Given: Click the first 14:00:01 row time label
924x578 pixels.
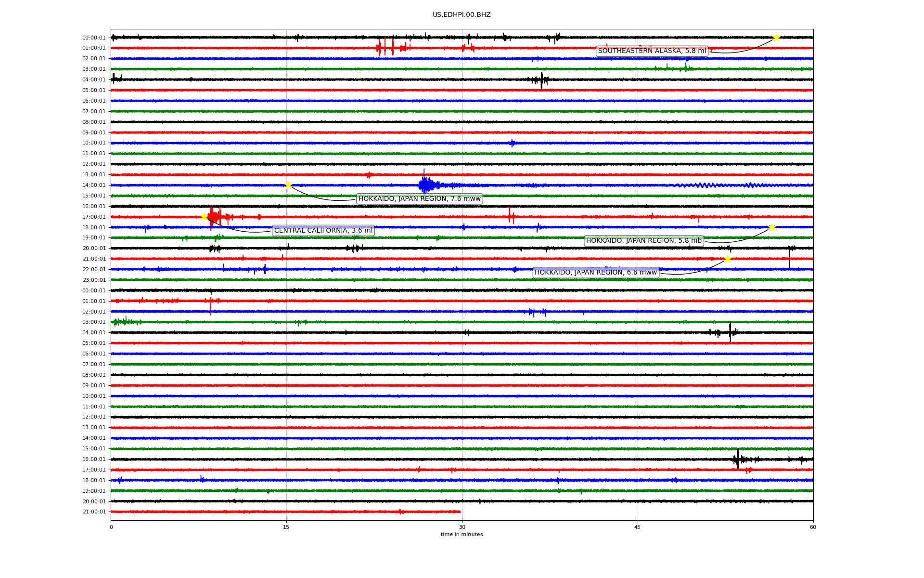Looking at the screenshot, I should [94, 185].
